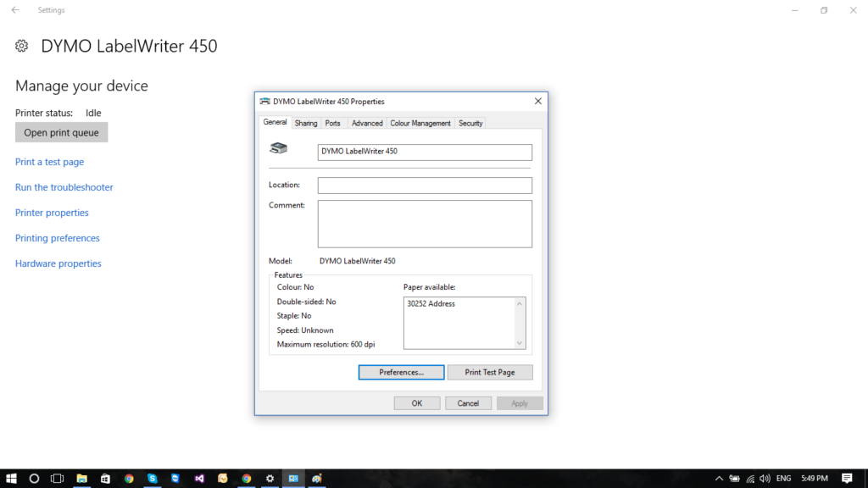Click the Printer status Idle value
This screenshot has height=488, width=868.
93,113
